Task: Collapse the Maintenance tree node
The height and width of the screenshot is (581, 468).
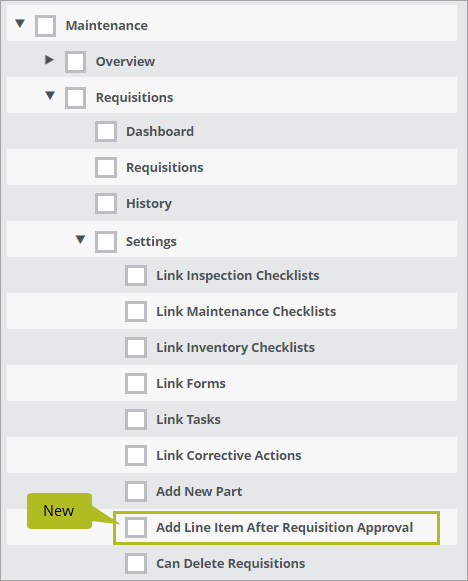Action: pyautogui.click(x=20, y=24)
